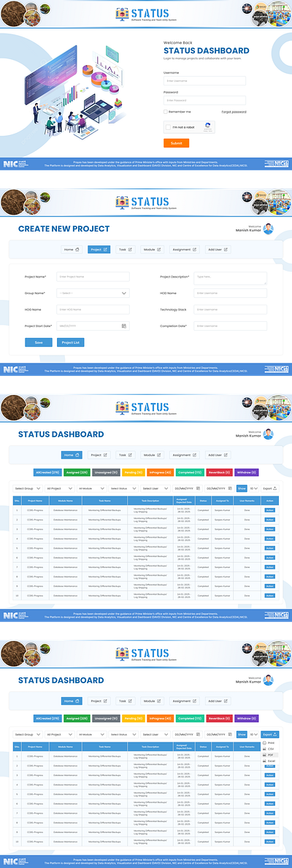Image resolution: width=292 pixels, height=868 pixels.
Task: Select Withdraw (0) filter, dashboard without Export menu
Action: pos(247,473)
